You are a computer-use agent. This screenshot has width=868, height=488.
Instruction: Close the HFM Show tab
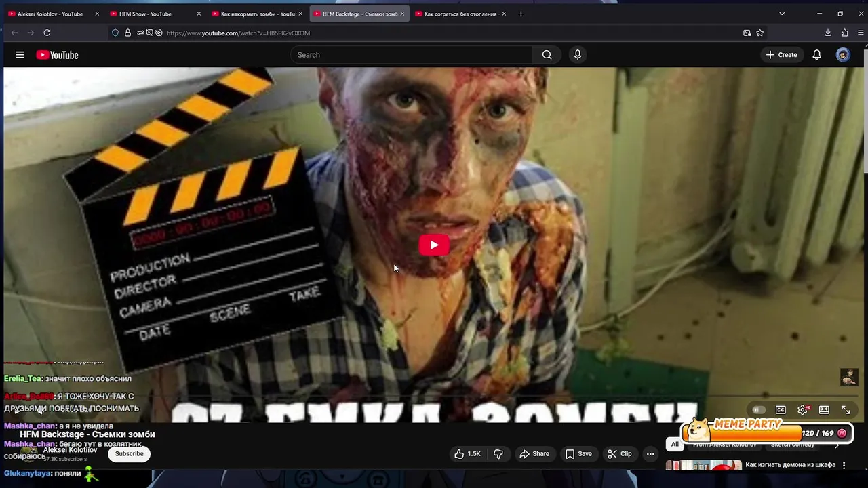pos(199,14)
